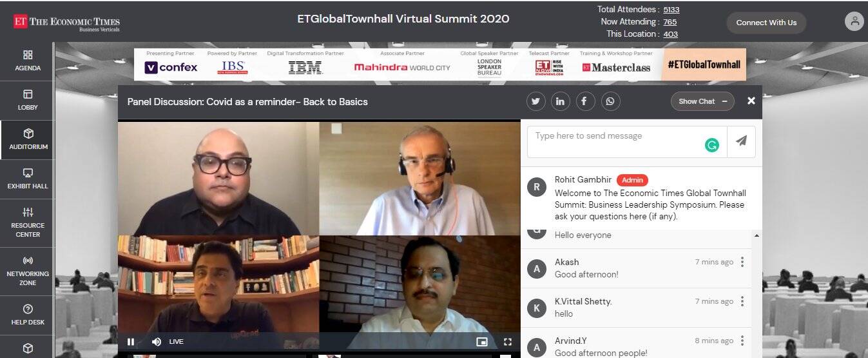Image resolution: width=868 pixels, height=358 pixels.
Task: Click the Connect With Us button
Action: point(766,23)
